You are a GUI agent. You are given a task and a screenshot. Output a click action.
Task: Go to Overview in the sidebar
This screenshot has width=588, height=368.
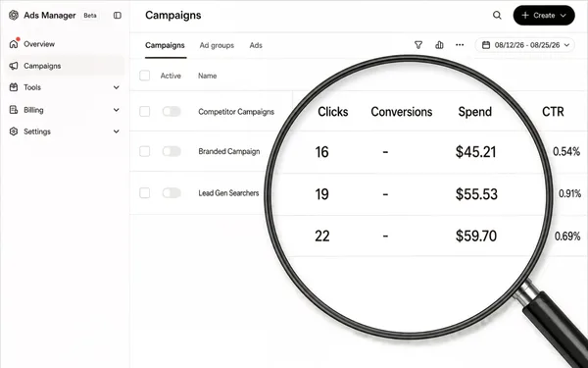click(39, 44)
